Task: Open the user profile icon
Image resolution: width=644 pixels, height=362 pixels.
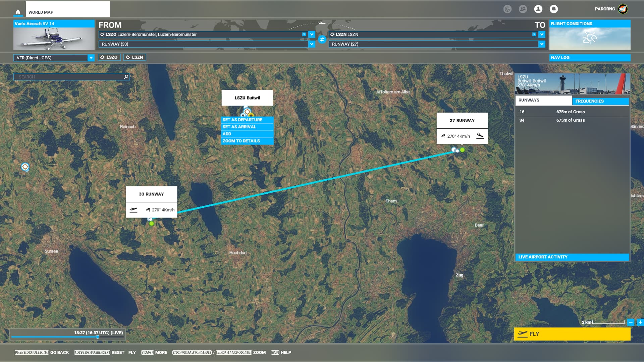Action: [538, 9]
